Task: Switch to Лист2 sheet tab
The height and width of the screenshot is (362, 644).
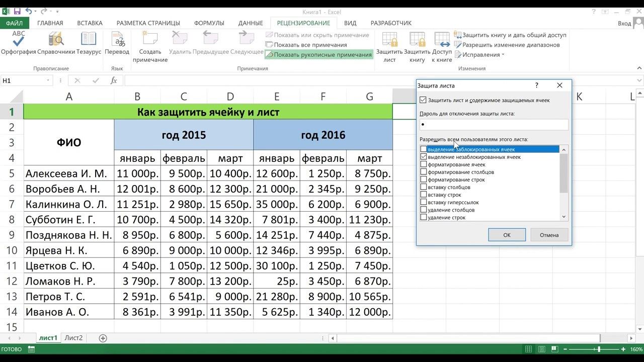Action: (x=73, y=338)
